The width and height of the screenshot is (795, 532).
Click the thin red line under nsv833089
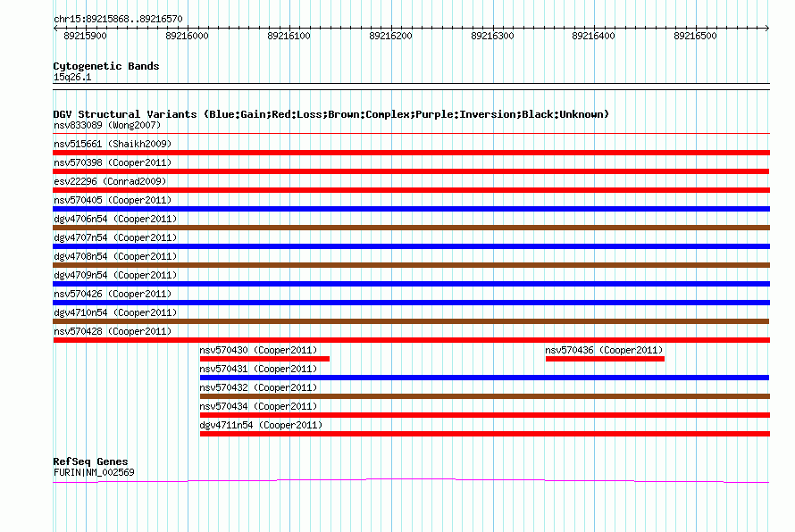pyautogui.click(x=411, y=134)
